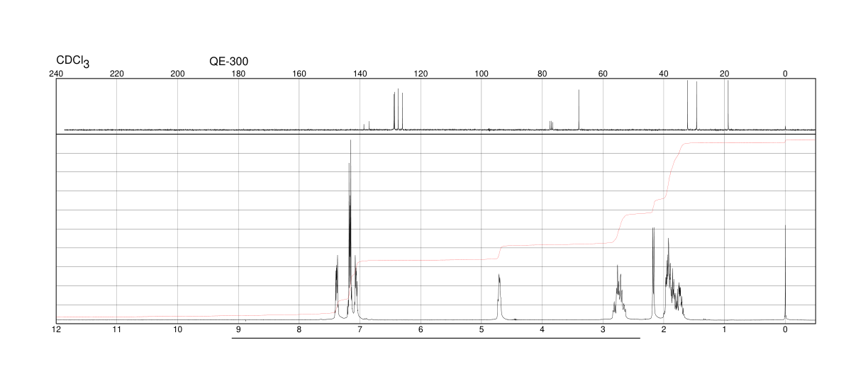Click the multiplet cluster near 2.7 ppm
The image size is (868, 374).
click(619, 292)
